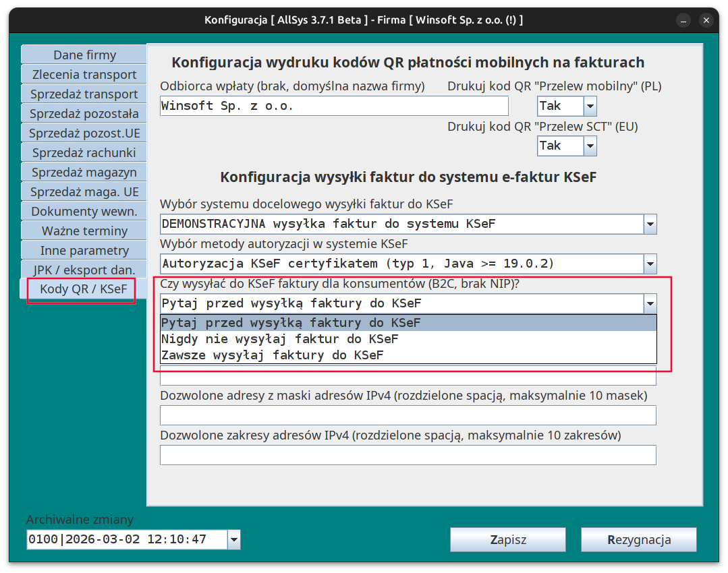The image size is (728, 573).
Task: Focus the IPv4 address masks input field
Action: point(408,415)
